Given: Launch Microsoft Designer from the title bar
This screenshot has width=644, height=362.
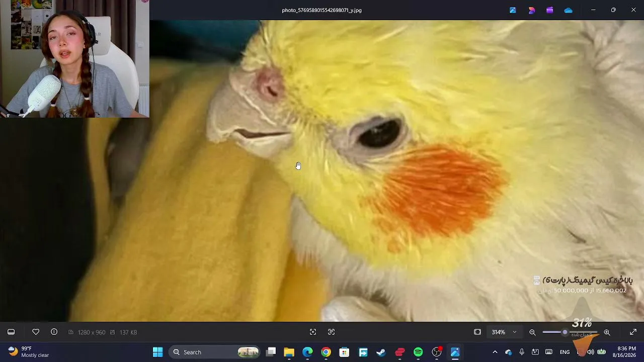Looking at the screenshot, I should [x=531, y=10].
